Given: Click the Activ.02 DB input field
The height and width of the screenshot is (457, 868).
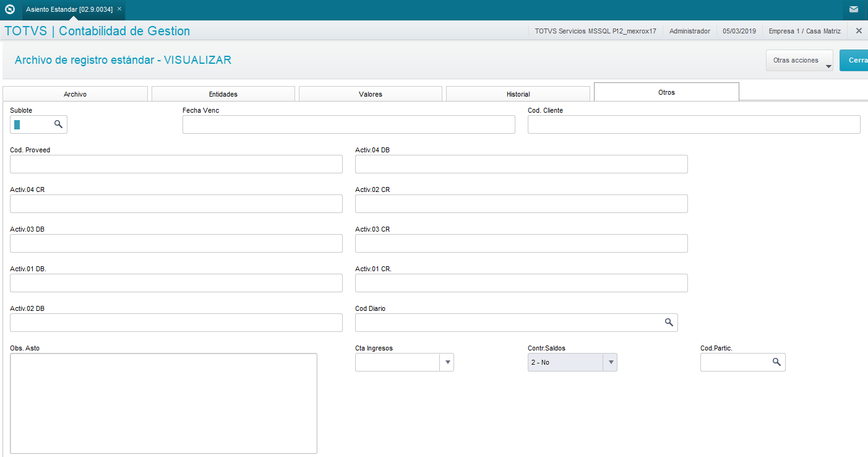Looking at the screenshot, I should coord(176,323).
